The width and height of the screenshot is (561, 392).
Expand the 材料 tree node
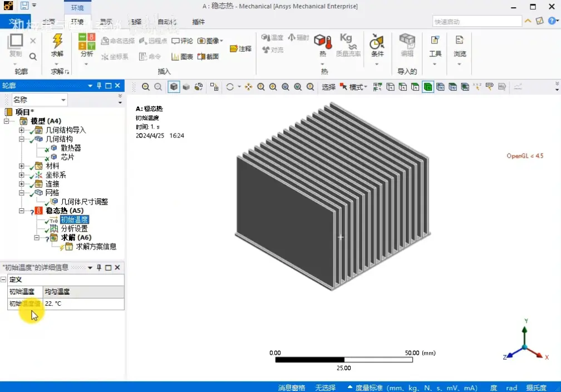[x=22, y=166]
